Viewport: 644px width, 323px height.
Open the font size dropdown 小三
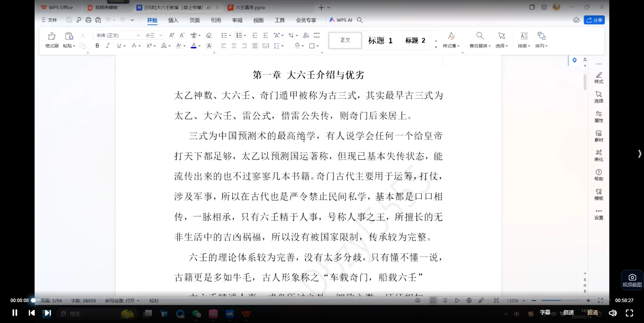pyautogui.click(x=154, y=35)
